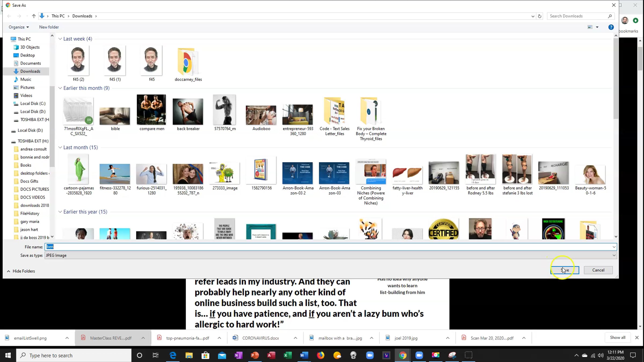Click the refresh icon in address bar

pos(539,16)
